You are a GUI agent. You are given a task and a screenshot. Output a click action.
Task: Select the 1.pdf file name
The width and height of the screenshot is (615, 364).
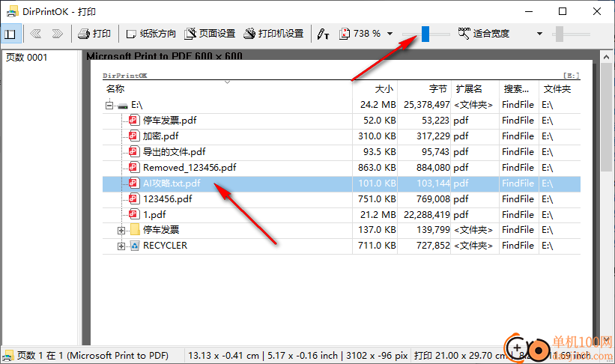[154, 214]
